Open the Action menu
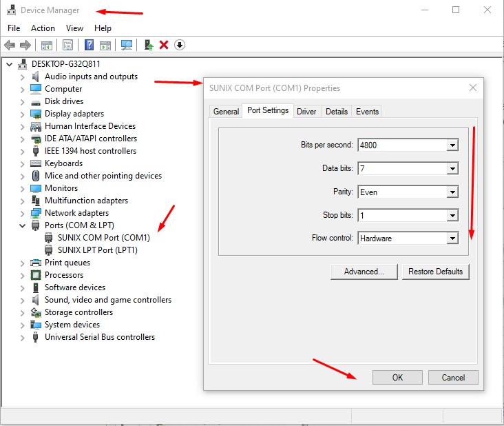 point(43,28)
